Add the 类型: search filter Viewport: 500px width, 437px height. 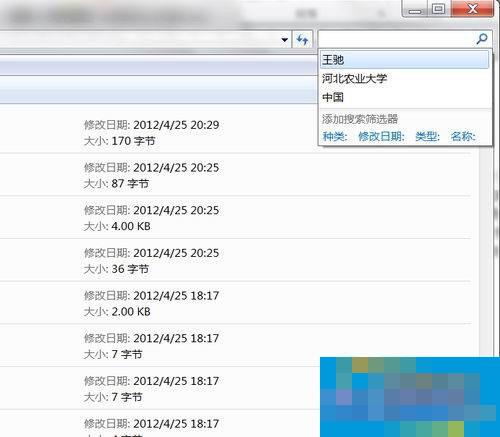427,136
